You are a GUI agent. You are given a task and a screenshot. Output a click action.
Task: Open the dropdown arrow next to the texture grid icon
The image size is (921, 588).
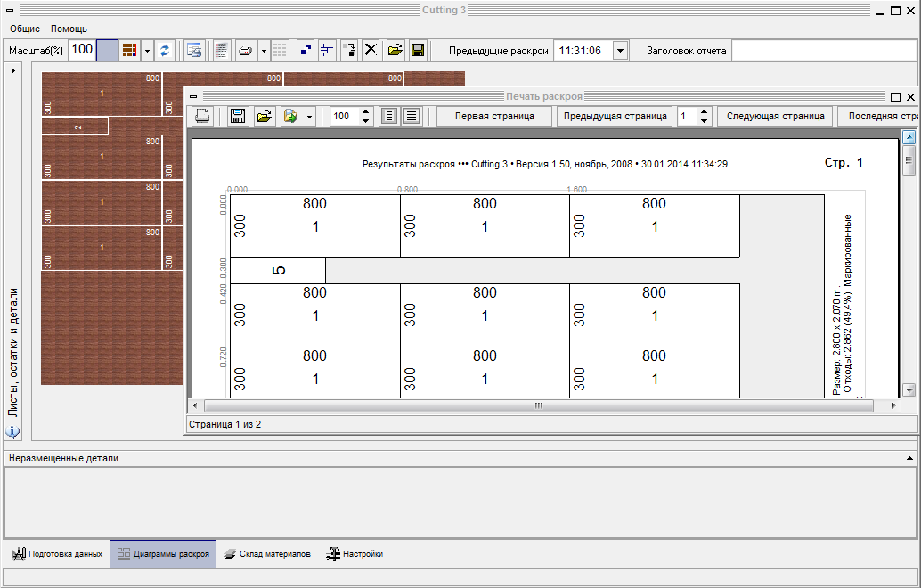(x=147, y=51)
